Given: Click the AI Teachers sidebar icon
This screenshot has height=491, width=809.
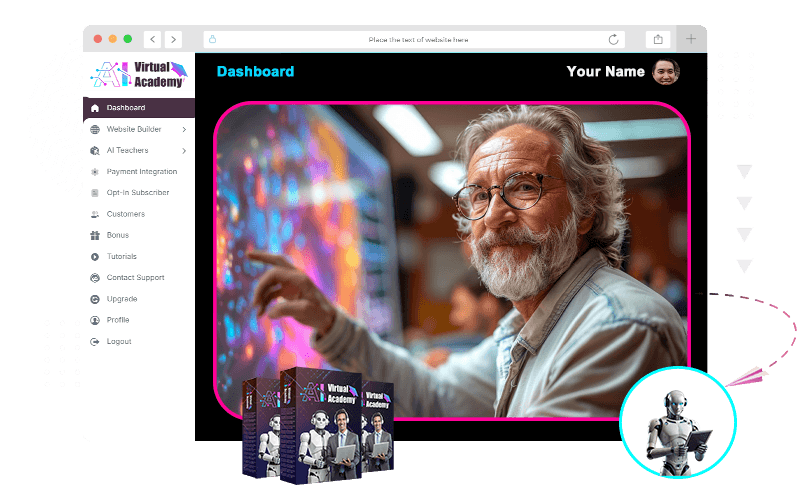Looking at the screenshot, I should pos(95,150).
